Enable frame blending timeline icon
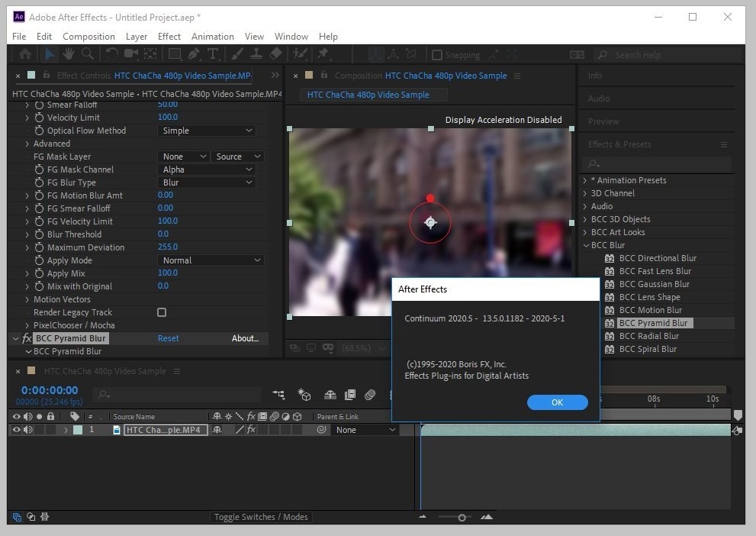The width and height of the screenshot is (756, 536). tap(350, 395)
